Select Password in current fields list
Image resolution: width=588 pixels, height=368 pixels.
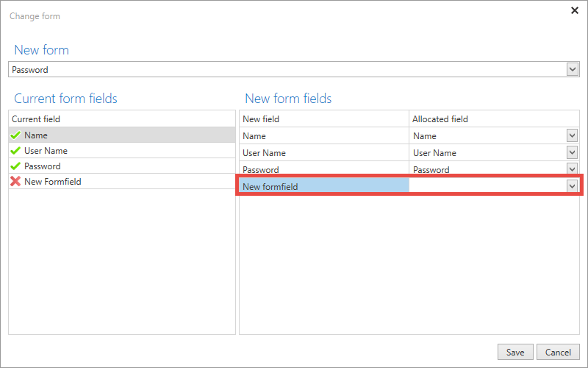[x=122, y=166]
